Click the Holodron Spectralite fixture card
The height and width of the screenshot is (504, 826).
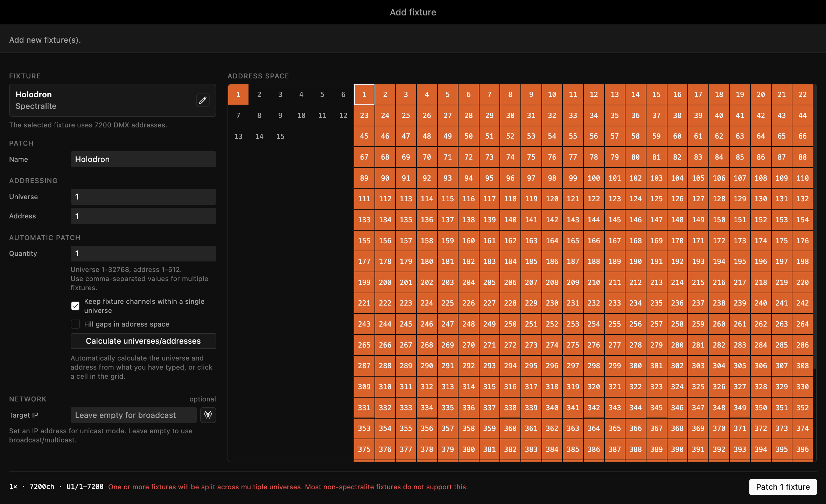112,100
